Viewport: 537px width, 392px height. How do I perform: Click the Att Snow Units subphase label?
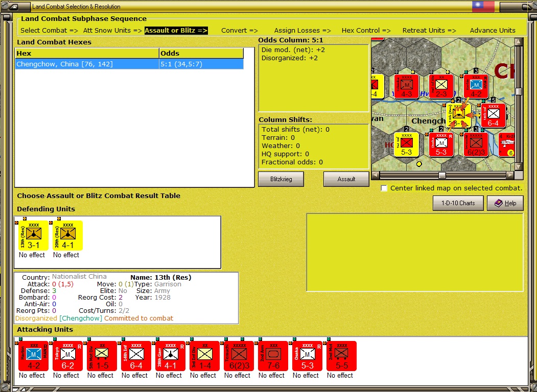coord(112,31)
